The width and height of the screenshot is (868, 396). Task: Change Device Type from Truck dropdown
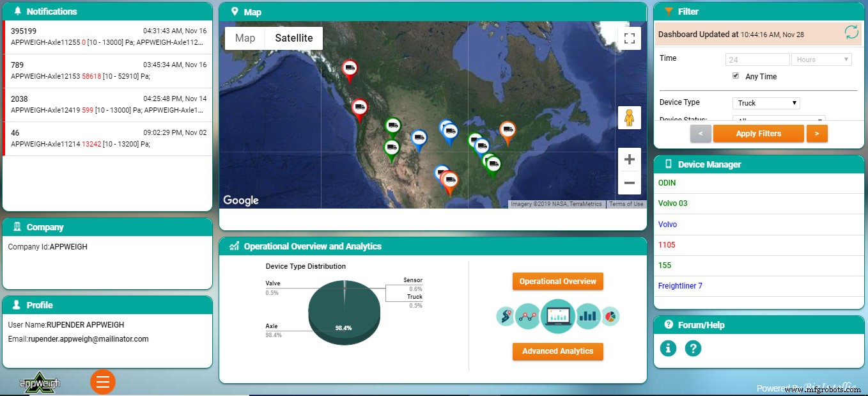[x=766, y=103]
